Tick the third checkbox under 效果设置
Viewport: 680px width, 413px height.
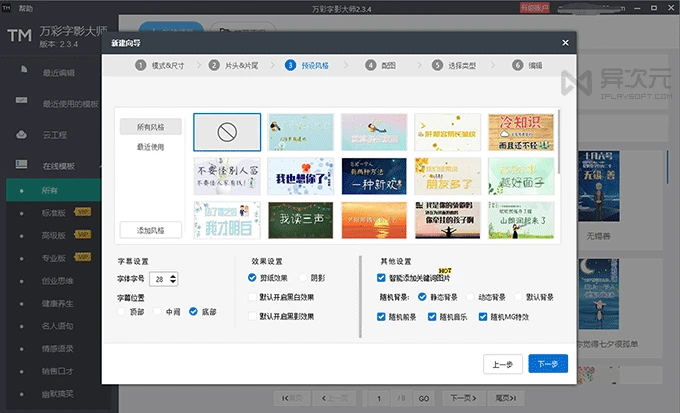(252, 316)
